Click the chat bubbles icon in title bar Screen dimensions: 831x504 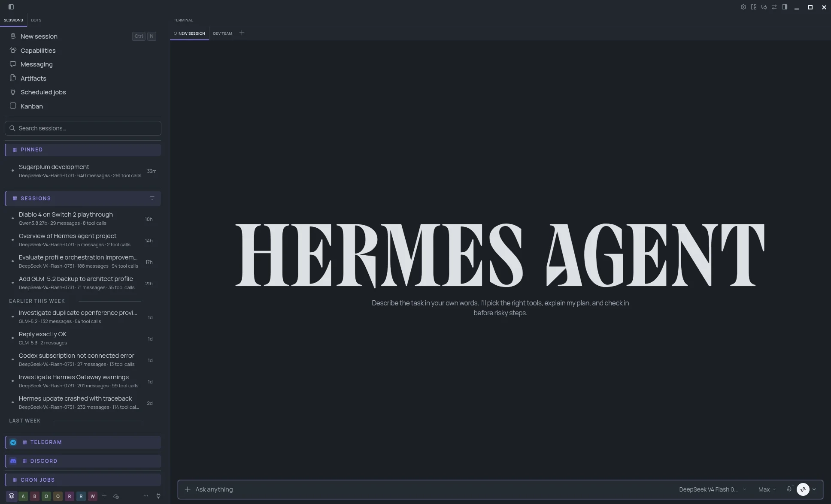tap(764, 7)
